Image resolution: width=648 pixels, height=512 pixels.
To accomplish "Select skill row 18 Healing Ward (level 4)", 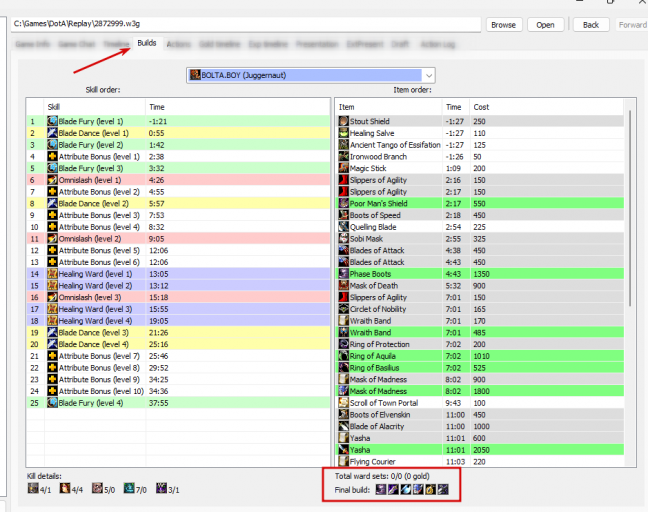I will 179,321.
